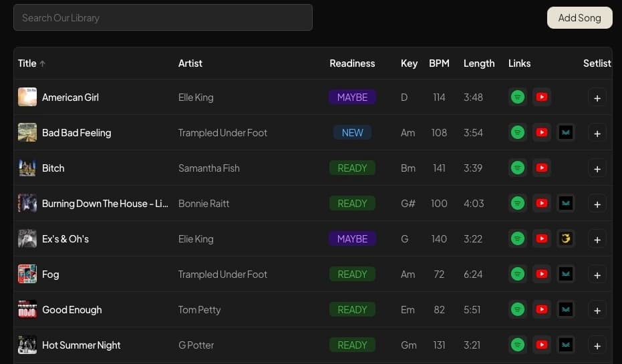Open Spotify link for American Girl
622x364 pixels.
[517, 97]
